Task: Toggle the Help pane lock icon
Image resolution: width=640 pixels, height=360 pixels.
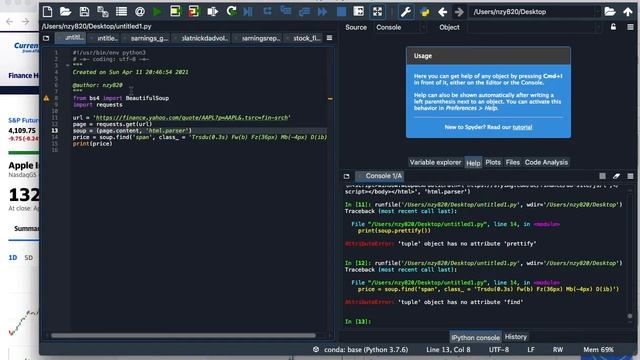Action: [x=613, y=27]
